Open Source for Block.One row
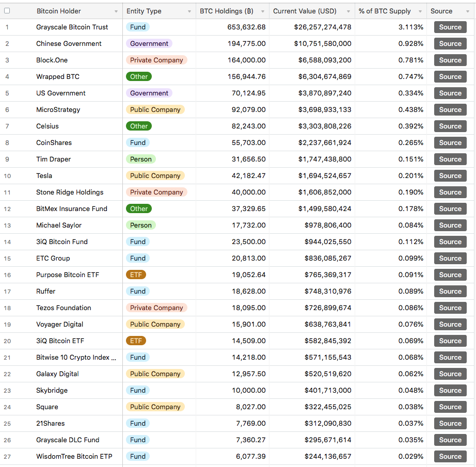The width and height of the screenshot is (476, 467). pyautogui.click(x=450, y=60)
